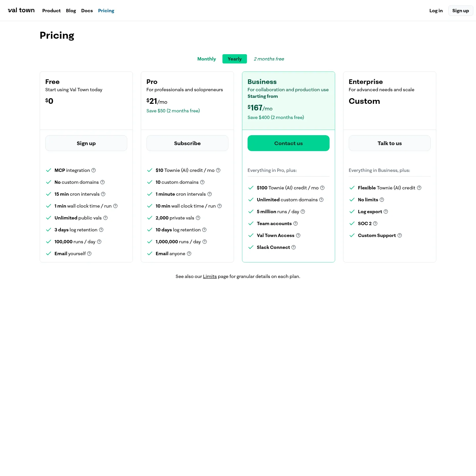The width and height of the screenshot is (476, 476).
Task: Open info icon for 2,000 private vals
Action: coord(198,218)
